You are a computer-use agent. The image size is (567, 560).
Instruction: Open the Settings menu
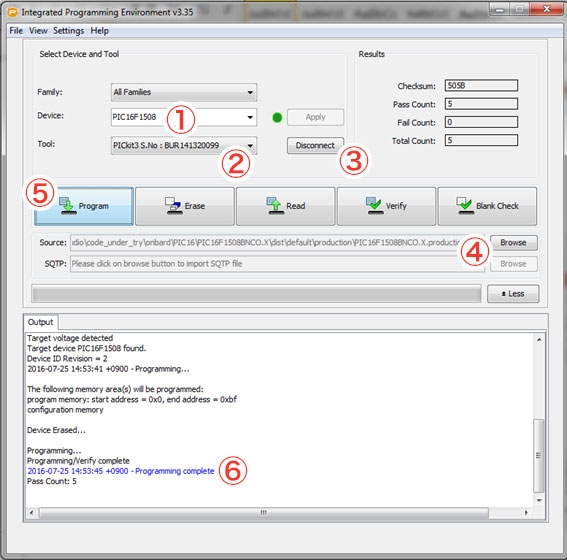tap(68, 31)
